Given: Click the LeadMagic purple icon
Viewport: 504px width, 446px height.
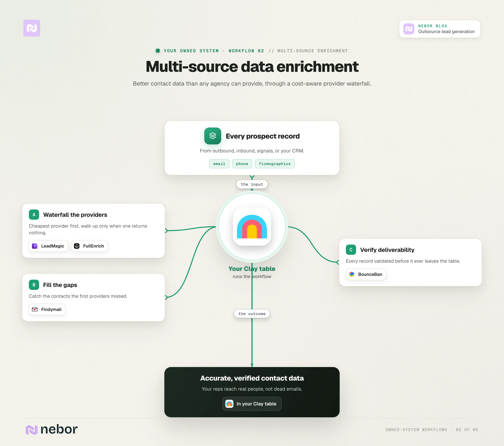Looking at the screenshot, I should (x=35, y=246).
